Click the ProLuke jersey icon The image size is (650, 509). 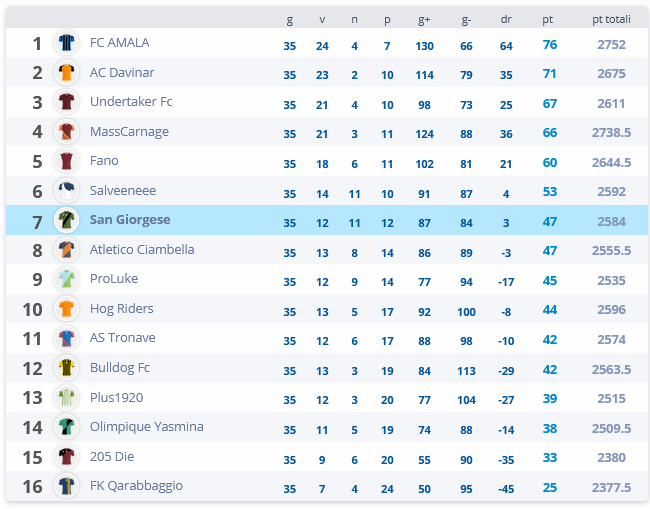[x=66, y=279]
